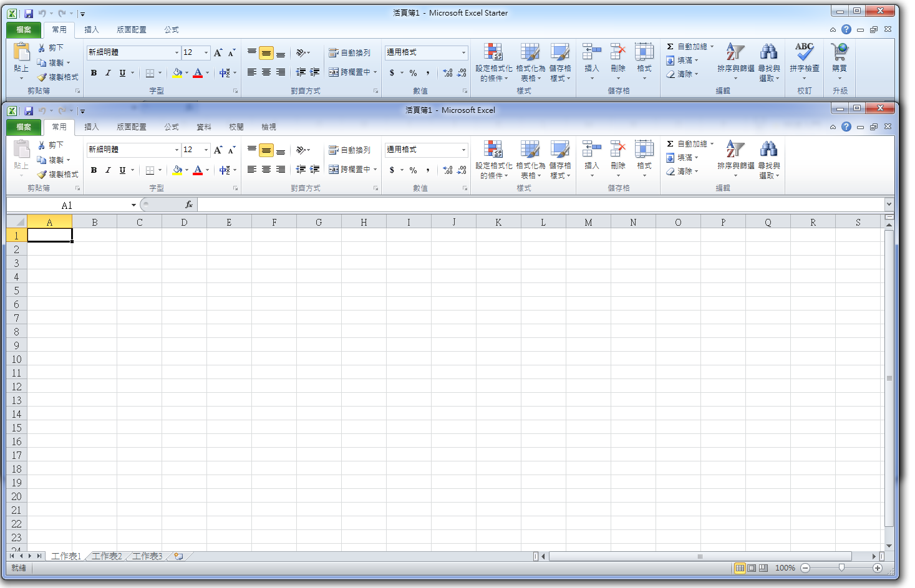
Task: Switch to Page Layout view in status bar
Action: coord(752,568)
